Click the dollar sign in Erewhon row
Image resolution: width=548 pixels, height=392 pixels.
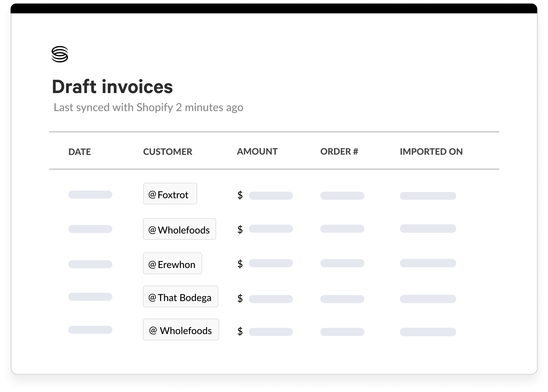coord(240,264)
